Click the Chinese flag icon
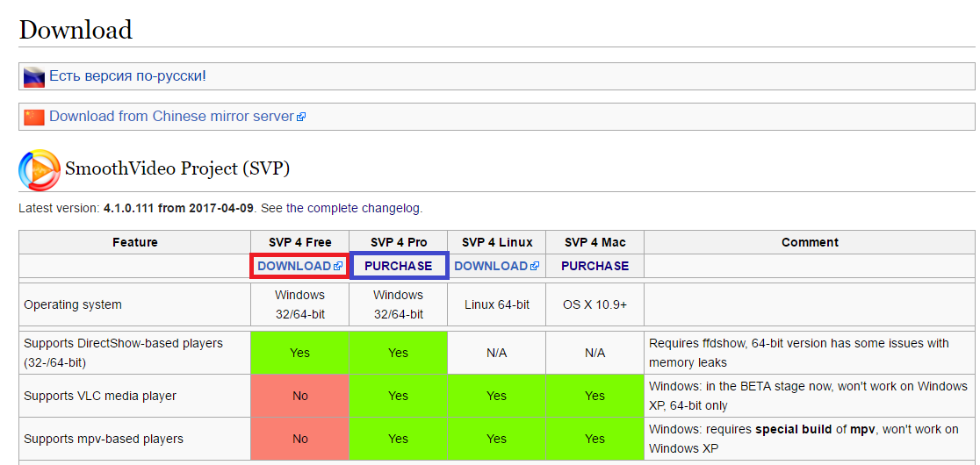980x465 pixels. pyautogui.click(x=33, y=117)
